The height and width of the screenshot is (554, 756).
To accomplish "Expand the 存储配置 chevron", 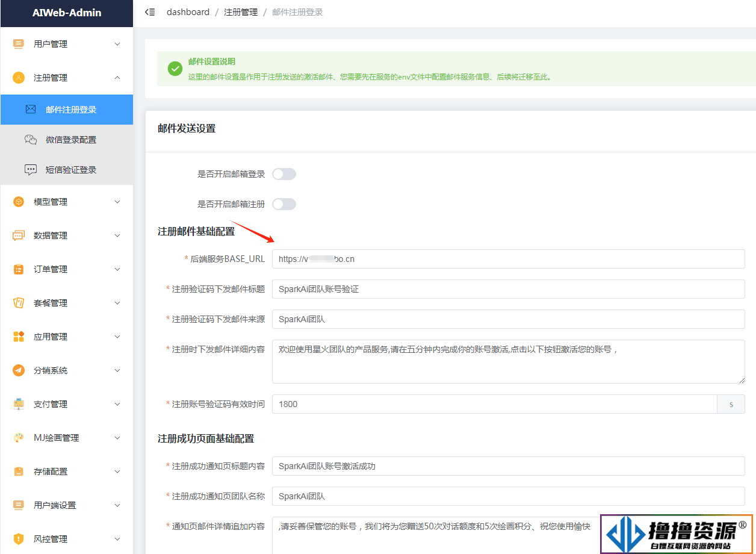I will (117, 472).
